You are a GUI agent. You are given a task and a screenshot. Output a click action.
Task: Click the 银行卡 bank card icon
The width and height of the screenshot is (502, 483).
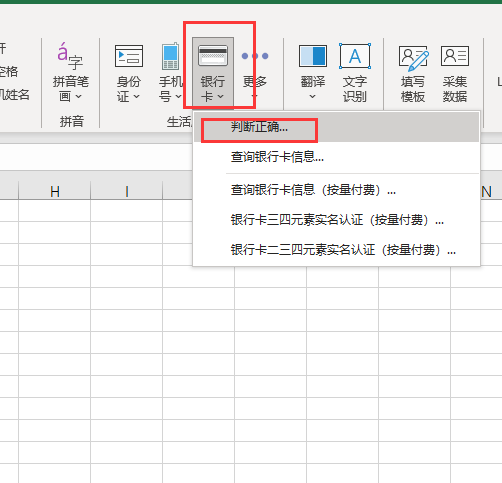213,55
